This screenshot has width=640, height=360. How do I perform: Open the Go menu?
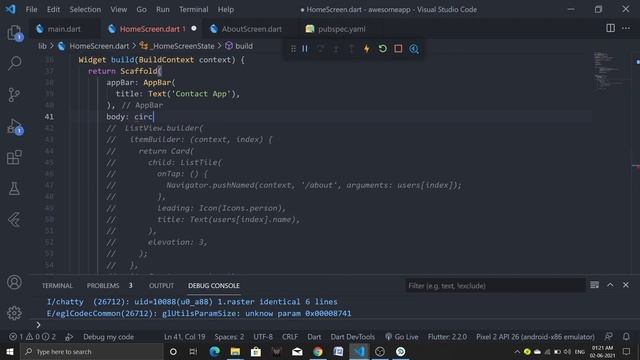point(141,9)
